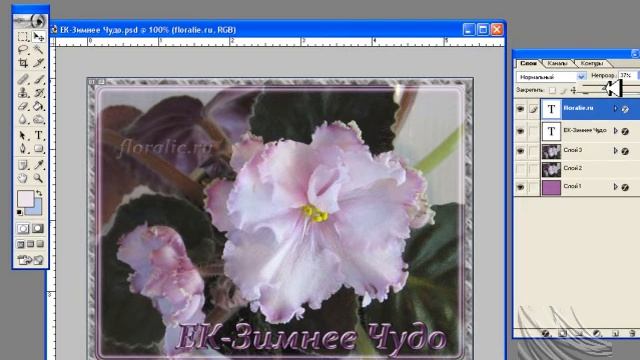Viewport: 640px width, 360px height.
Task: Toggle link box on ЕК-Зимнее Чудо layer
Action: [x=533, y=131]
